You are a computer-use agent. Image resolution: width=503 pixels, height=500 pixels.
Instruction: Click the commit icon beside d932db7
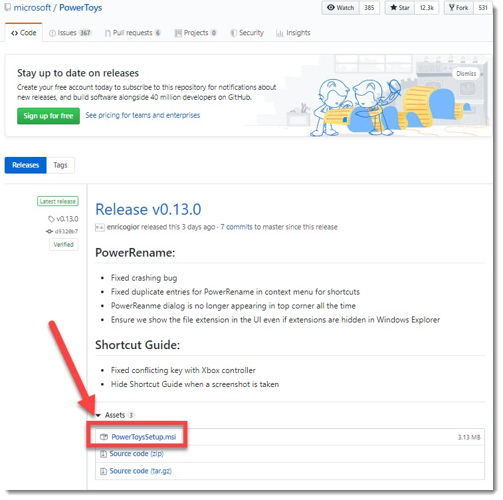(49, 231)
